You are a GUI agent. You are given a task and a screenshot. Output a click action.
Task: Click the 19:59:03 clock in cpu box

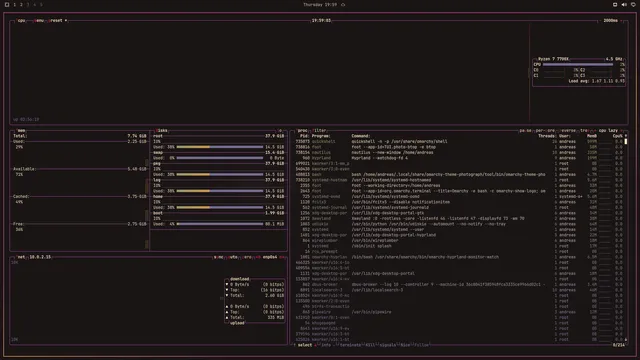[321, 20]
